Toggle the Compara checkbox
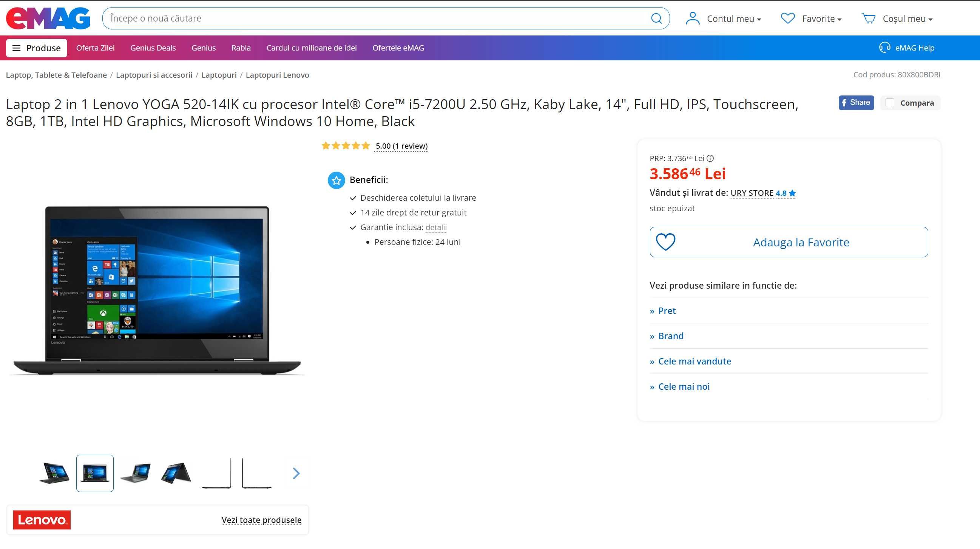Image resolution: width=980 pixels, height=549 pixels. pyautogui.click(x=890, y=102)
